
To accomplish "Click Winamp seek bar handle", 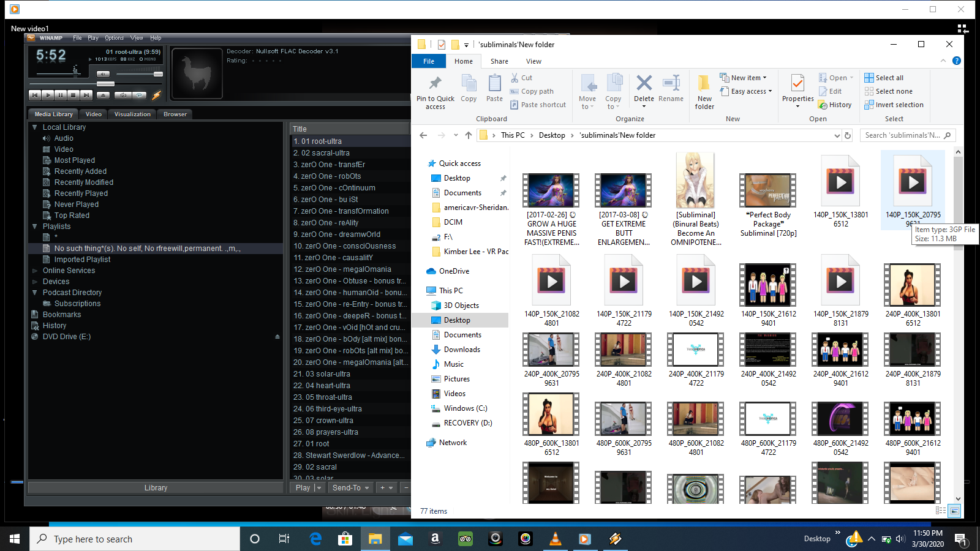I will (x=105, y=84).
